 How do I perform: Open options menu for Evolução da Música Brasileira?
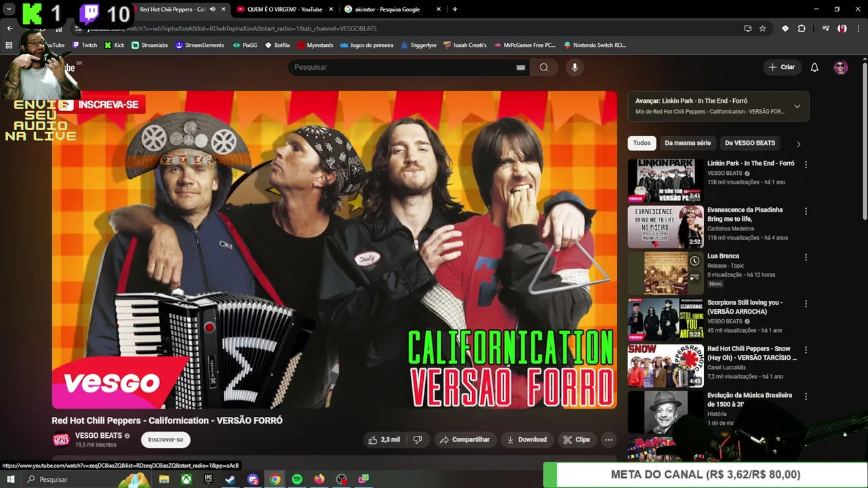tap(806, 396)
